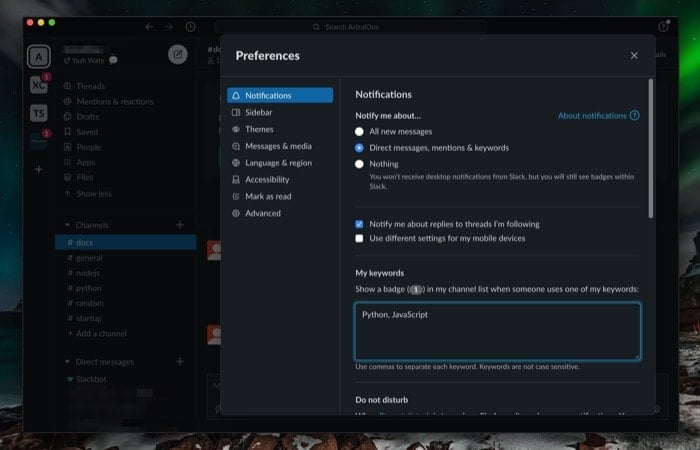
Task: Choose the Nothing radio option
Action: (359, 164)
